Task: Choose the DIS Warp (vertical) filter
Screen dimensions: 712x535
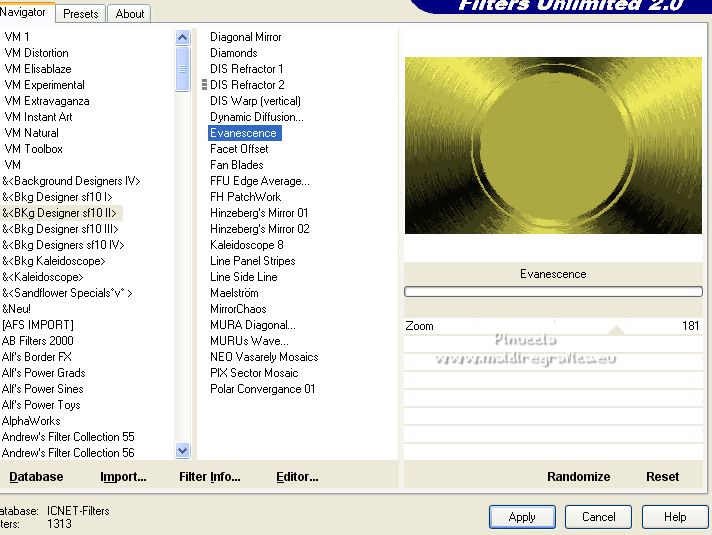Action: click(x=255, y=101)
